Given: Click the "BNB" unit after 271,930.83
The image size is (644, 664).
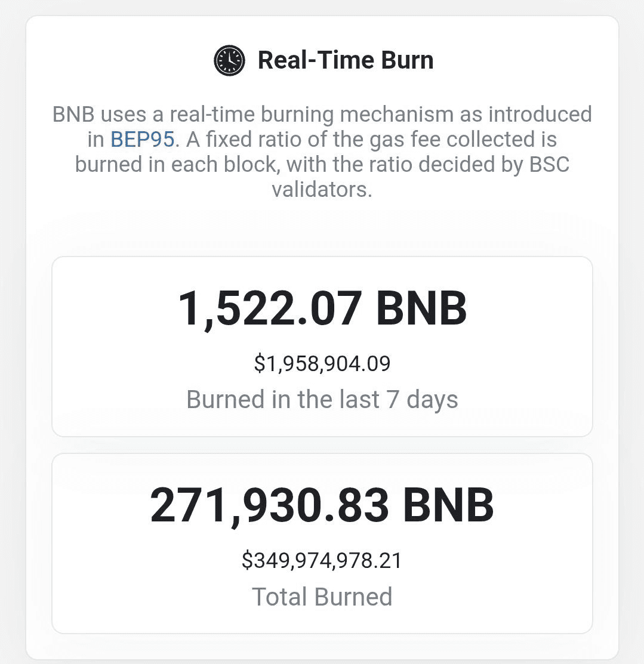Looking at the screenshot, I should (x=448, y=505).
